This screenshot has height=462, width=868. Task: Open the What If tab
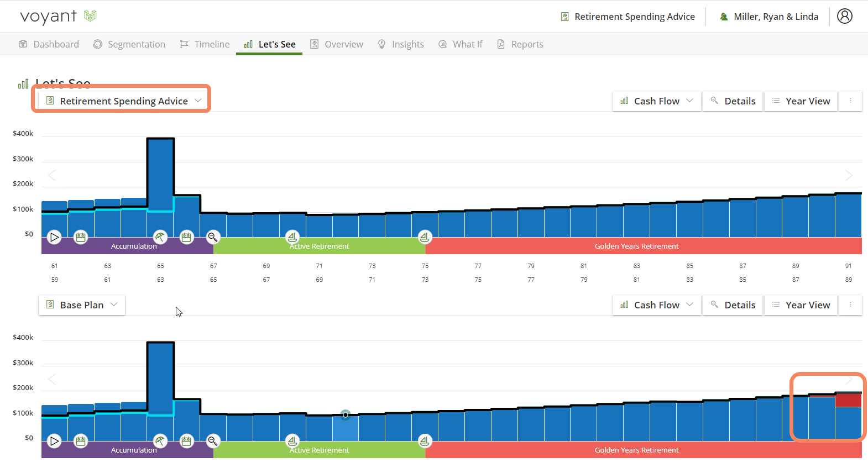coord(461,44)
